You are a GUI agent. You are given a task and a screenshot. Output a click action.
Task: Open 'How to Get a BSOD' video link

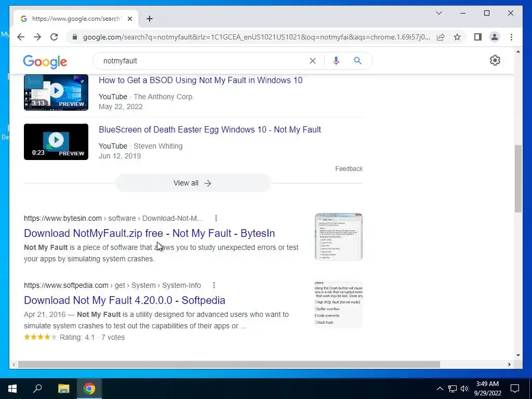201,81
